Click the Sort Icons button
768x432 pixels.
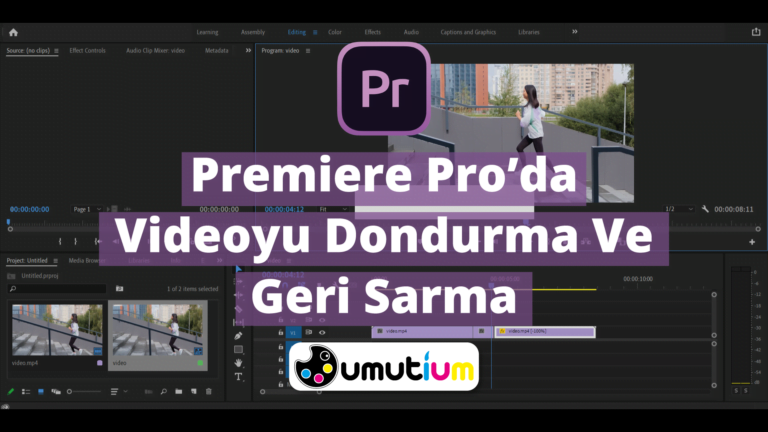point(114,391)
